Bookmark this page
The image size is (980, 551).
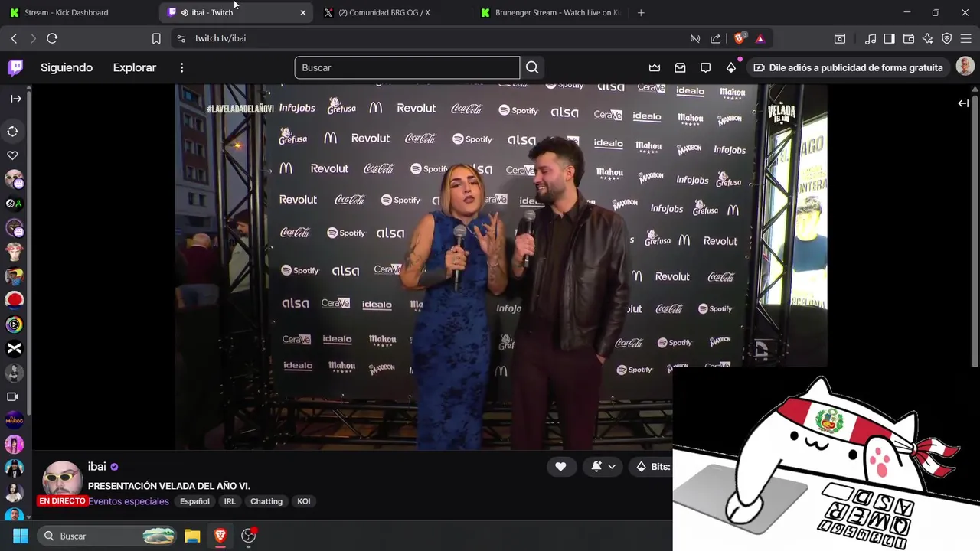pos(156,38)
